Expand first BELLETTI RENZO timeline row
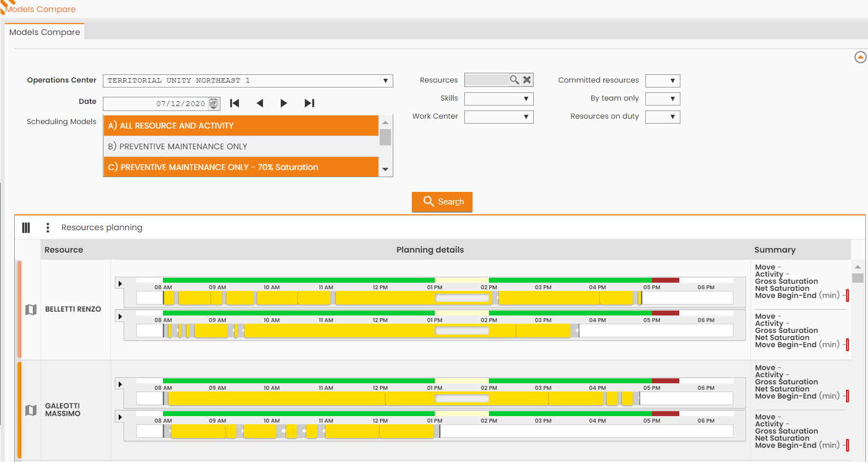The height and width of the screenshot is (462, 868). [120, 284]
